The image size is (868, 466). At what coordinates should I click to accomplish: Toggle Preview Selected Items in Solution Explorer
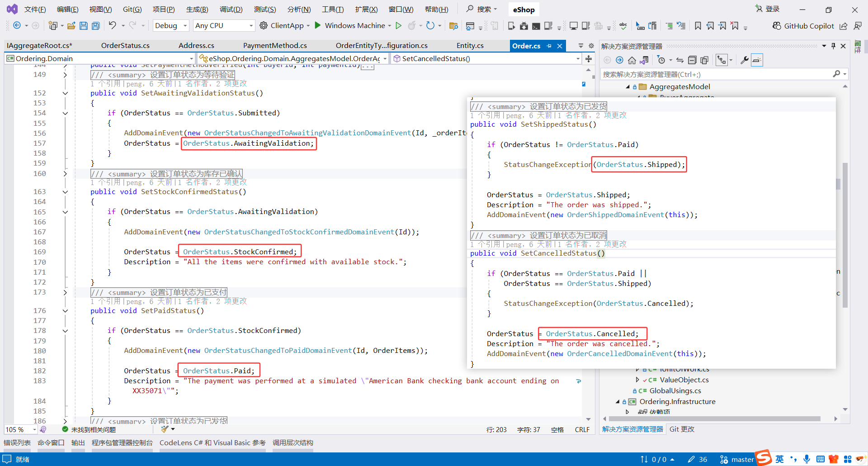tap(757, 60)
